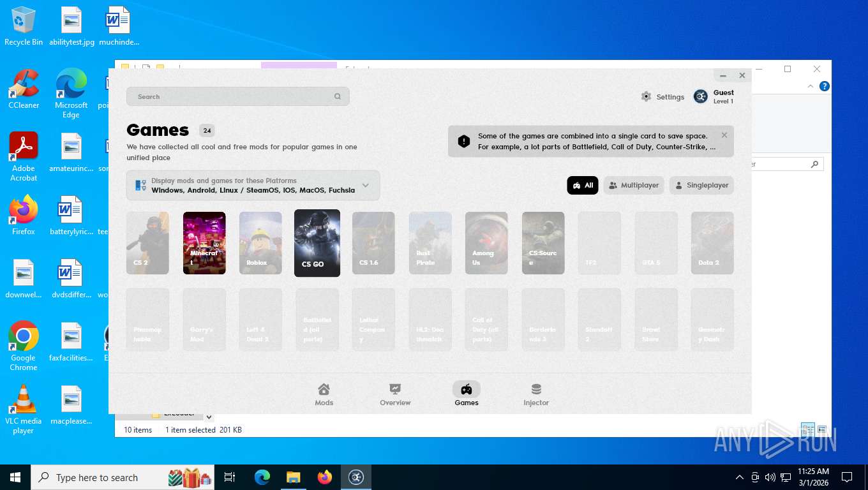This screenshot has width=868, height=490.
Task: Open the Rust Pirate game card
Action: [x=430, y=243]
